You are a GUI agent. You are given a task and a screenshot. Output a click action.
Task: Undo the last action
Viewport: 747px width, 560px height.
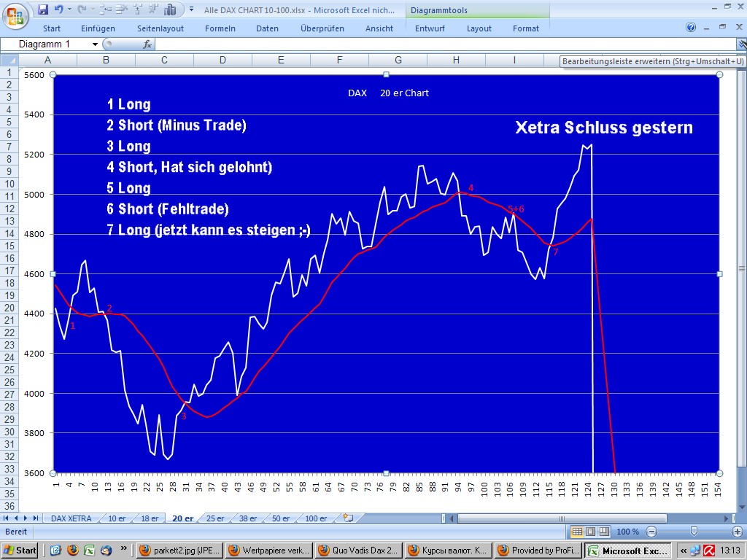(x=58, y=9)
